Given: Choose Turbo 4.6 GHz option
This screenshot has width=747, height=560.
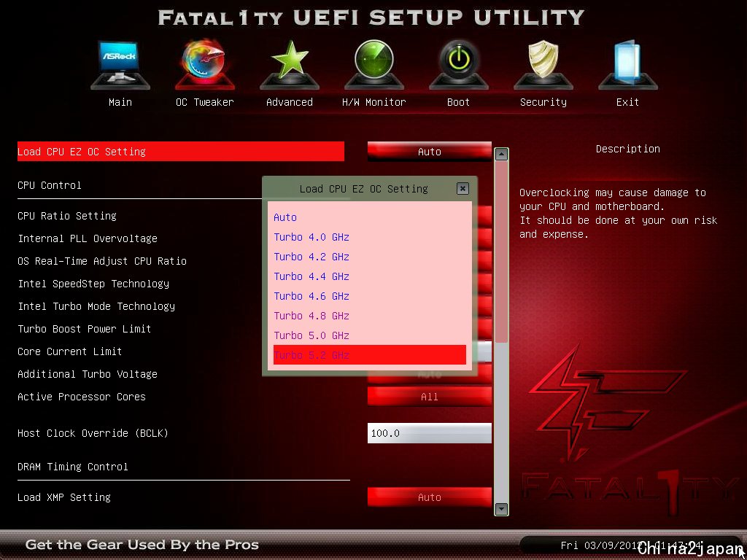Looking at the screenshot, I should coord(370,296).
